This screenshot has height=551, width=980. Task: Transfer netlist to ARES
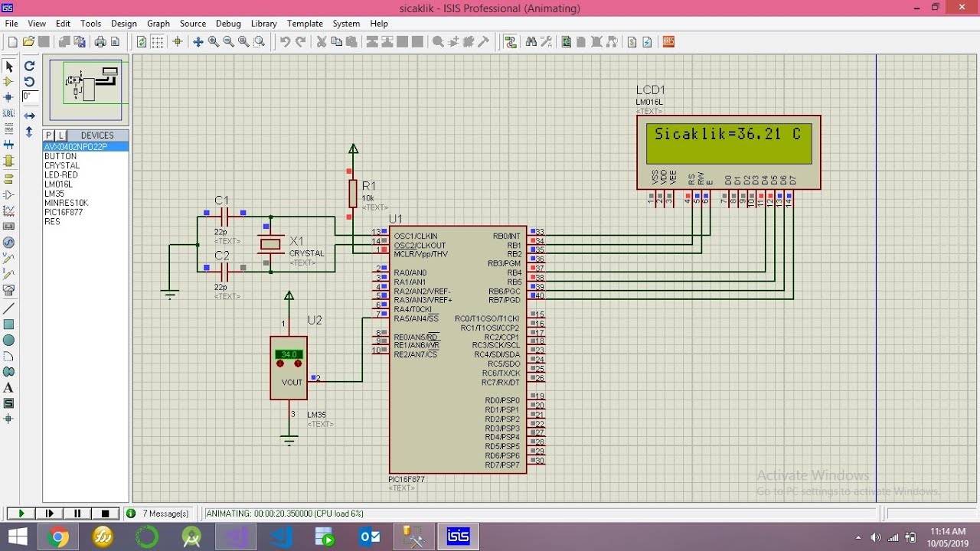(x=668, y=42)
